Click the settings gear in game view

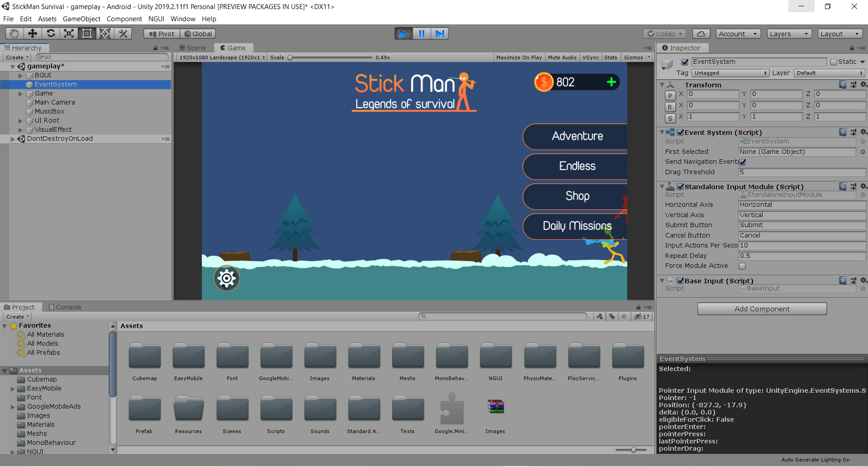[227, 278]
